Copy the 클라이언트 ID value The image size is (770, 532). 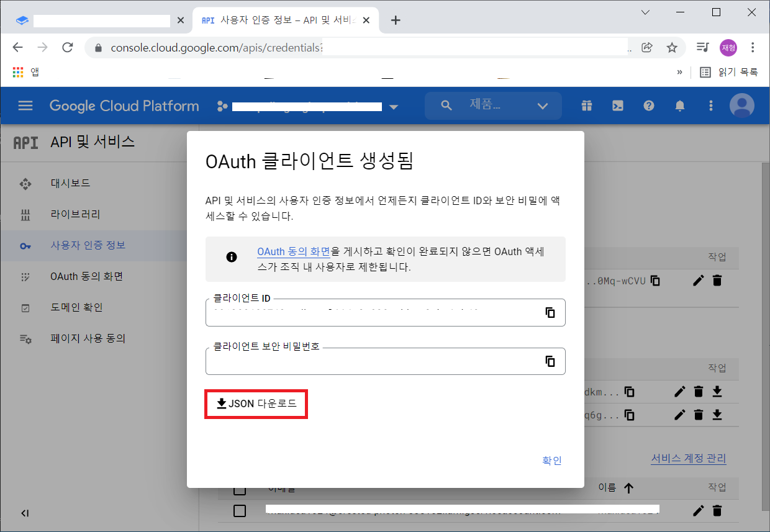click(550, 312)
